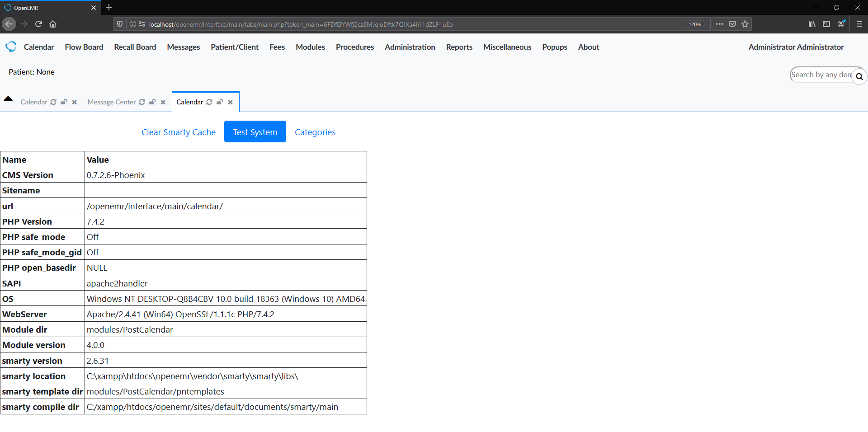Viewport: 868px width, 432px height.
Task: Close the Message Center tab
Action: click(163, 102)
